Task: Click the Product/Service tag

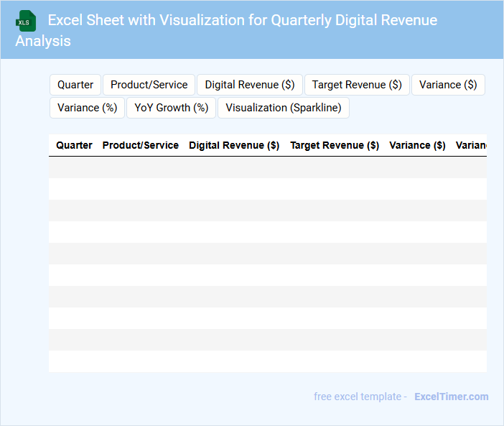Action: pos(149,85)
